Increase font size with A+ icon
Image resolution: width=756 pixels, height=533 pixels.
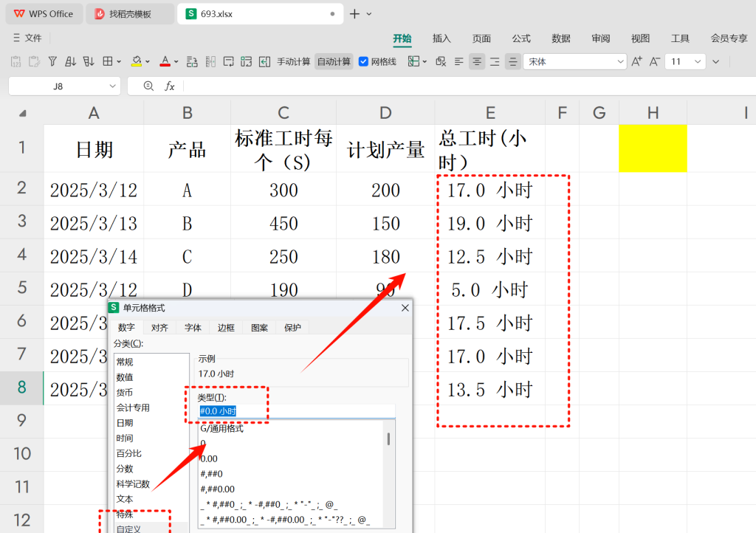coord(637,61)
